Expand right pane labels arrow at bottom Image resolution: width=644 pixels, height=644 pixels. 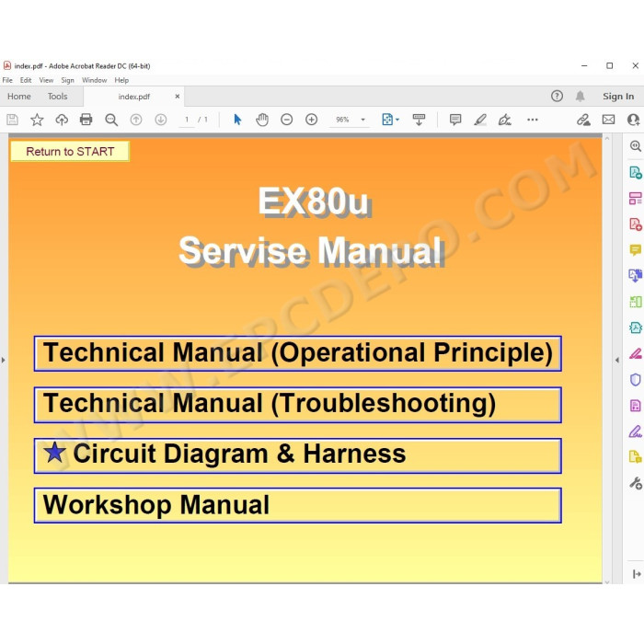click(637, 574)
